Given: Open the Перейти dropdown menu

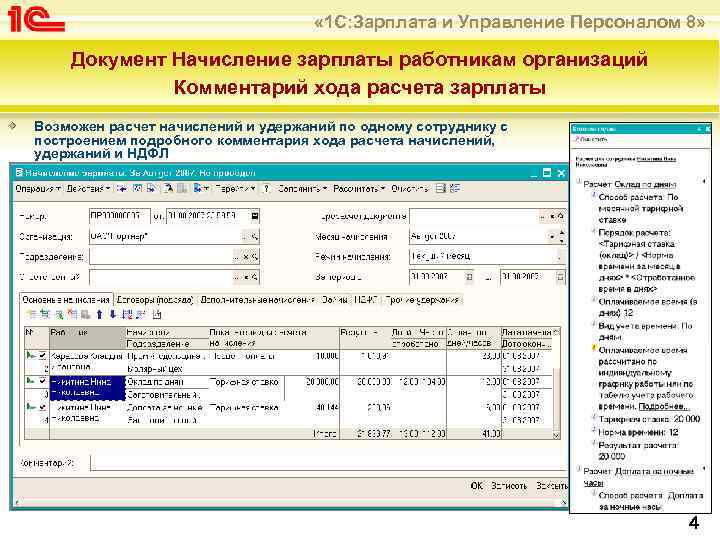Looking at the screenshot, I should click(235, 189).
